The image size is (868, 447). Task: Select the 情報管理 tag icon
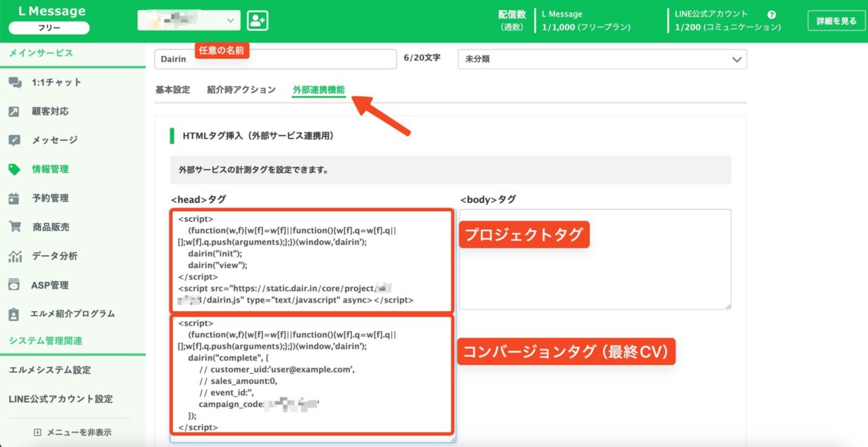15,170
